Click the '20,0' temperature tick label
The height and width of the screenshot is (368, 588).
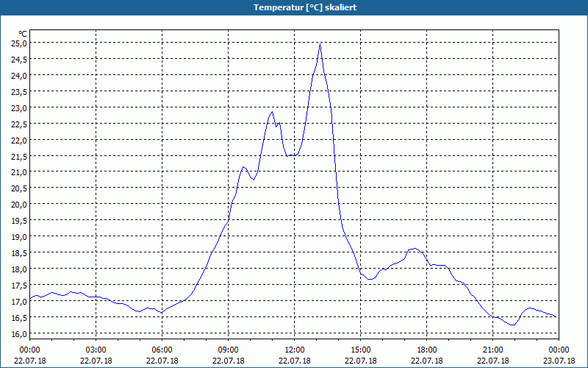click(x=19, y=205)
